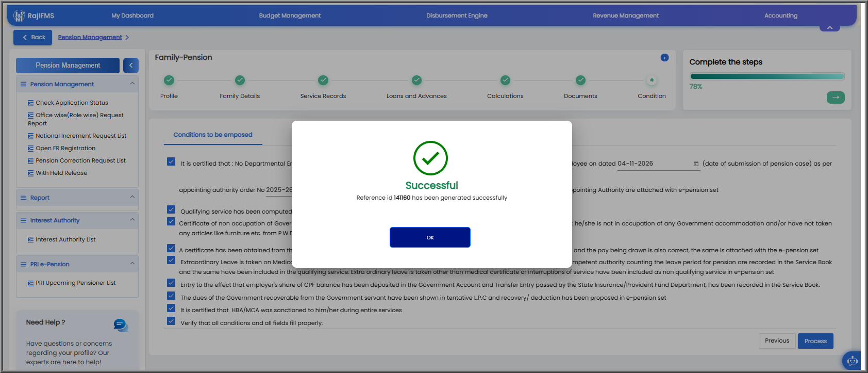Screen dimensions: 868x373
Task: Click the Process button
Action: coord(815,341)
